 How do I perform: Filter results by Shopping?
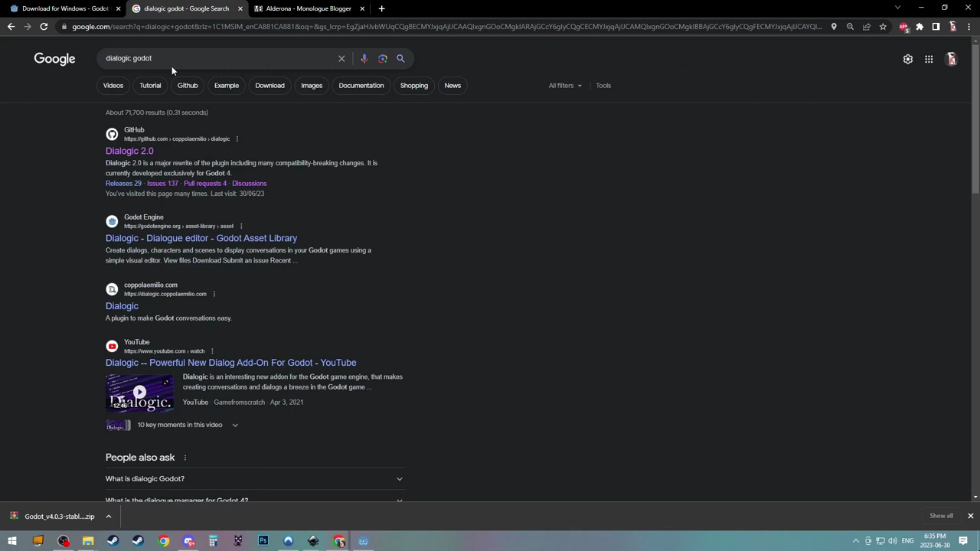pyautogui.click(x=414, y=86)
